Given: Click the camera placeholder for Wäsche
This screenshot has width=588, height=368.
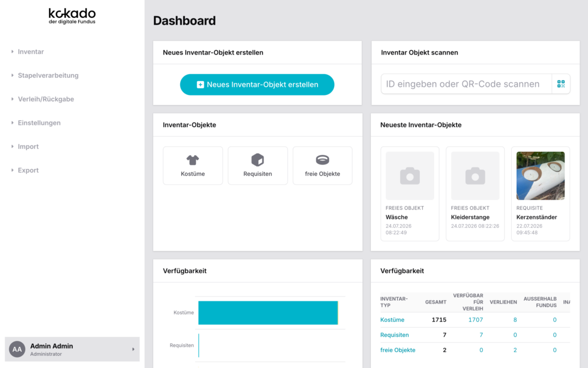Looking at the screenshot, I should click(x=410, y=176).
